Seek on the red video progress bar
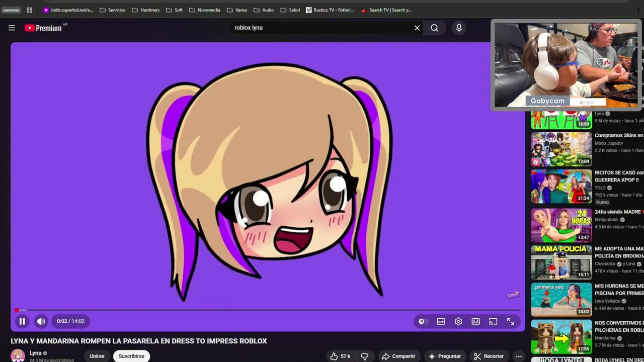 tap(268, 310)
